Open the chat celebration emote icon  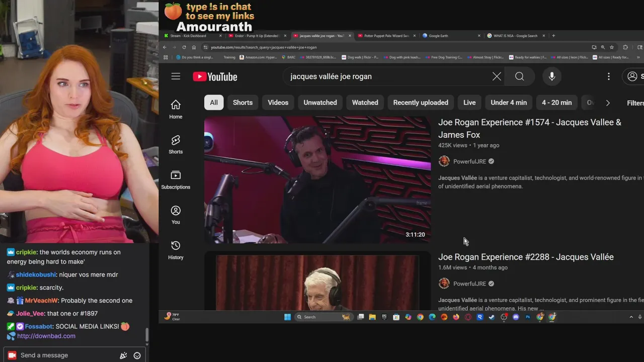(123, 355)
